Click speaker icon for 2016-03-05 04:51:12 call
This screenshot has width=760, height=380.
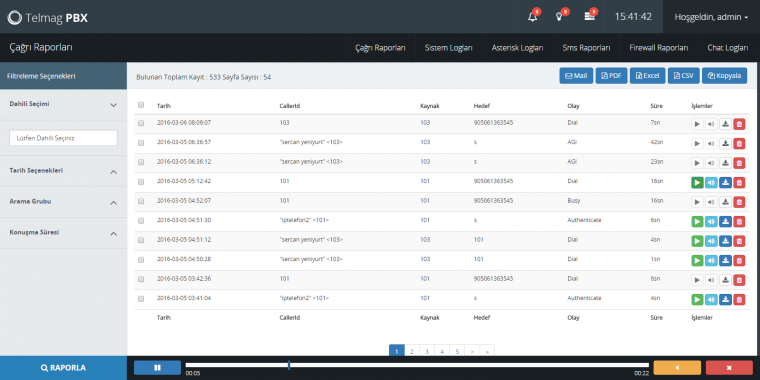pyautogui.click(x=711, y=241)
